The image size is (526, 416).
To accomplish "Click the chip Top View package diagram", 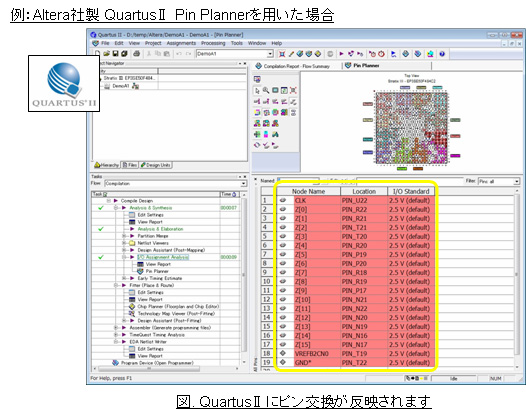I will 411,128.
